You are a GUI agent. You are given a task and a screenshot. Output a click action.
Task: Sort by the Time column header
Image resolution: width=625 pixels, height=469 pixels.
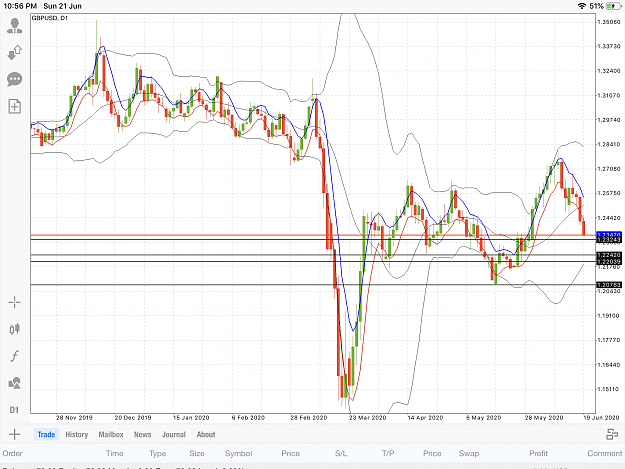pos(114,453)
